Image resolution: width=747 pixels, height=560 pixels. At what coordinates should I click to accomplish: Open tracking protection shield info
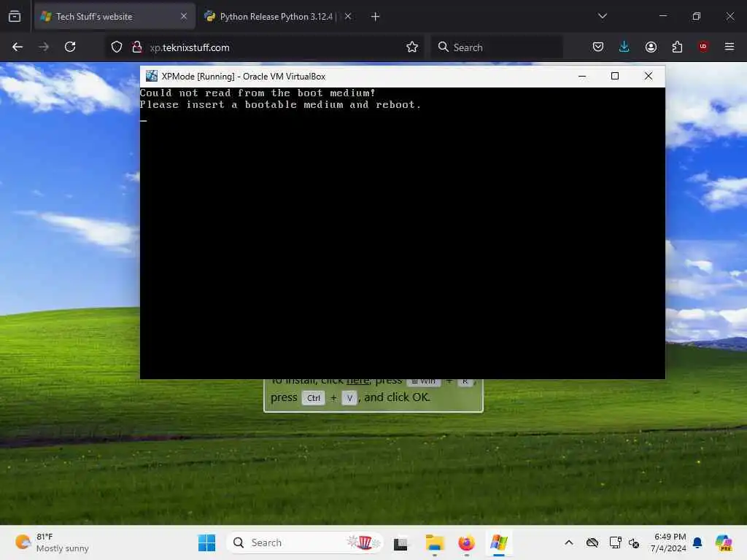pos(117,47)
